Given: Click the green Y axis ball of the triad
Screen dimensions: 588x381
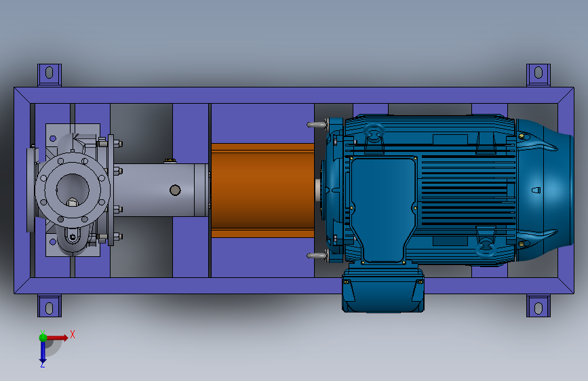Looking at the screenshot, I should tap(43, 338).
